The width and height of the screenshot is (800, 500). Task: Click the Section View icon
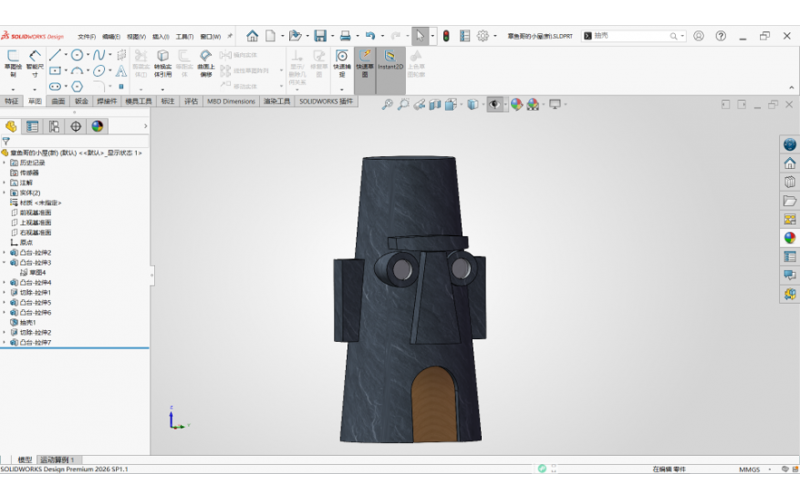(435, 105)
